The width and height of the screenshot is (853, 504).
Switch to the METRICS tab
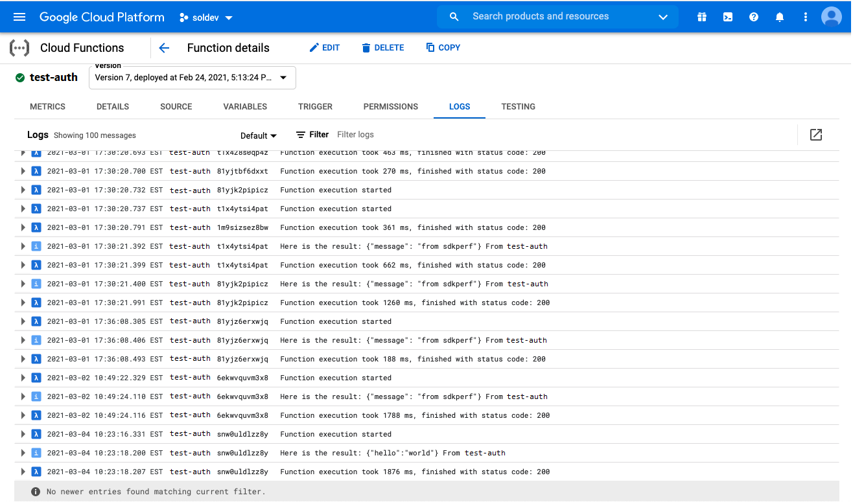(x=47, y=107)
